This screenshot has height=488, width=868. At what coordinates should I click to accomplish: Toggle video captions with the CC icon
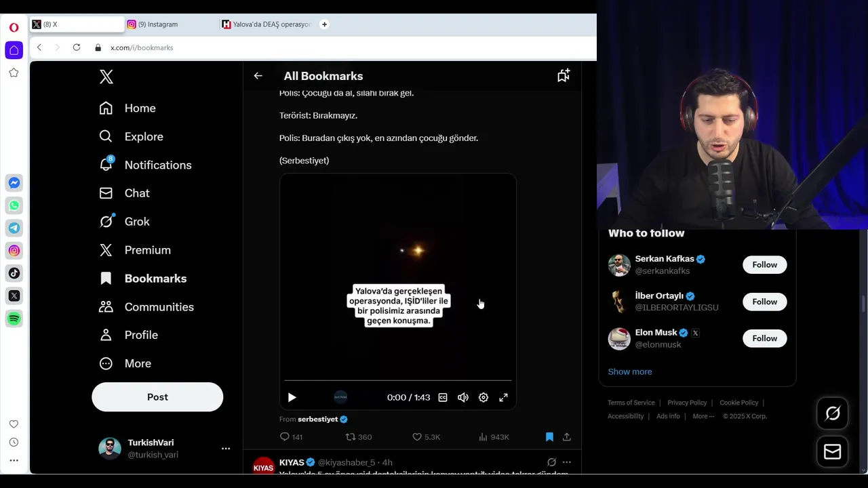443,398
